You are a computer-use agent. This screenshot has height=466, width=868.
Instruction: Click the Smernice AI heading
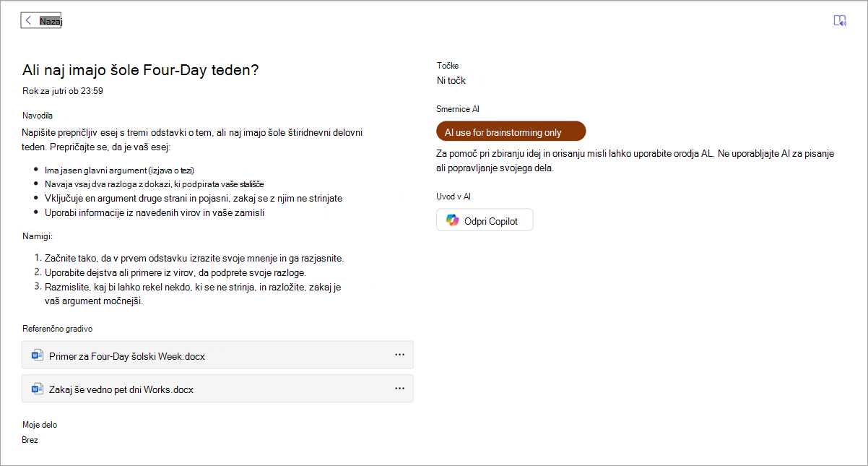click(458, 109)
